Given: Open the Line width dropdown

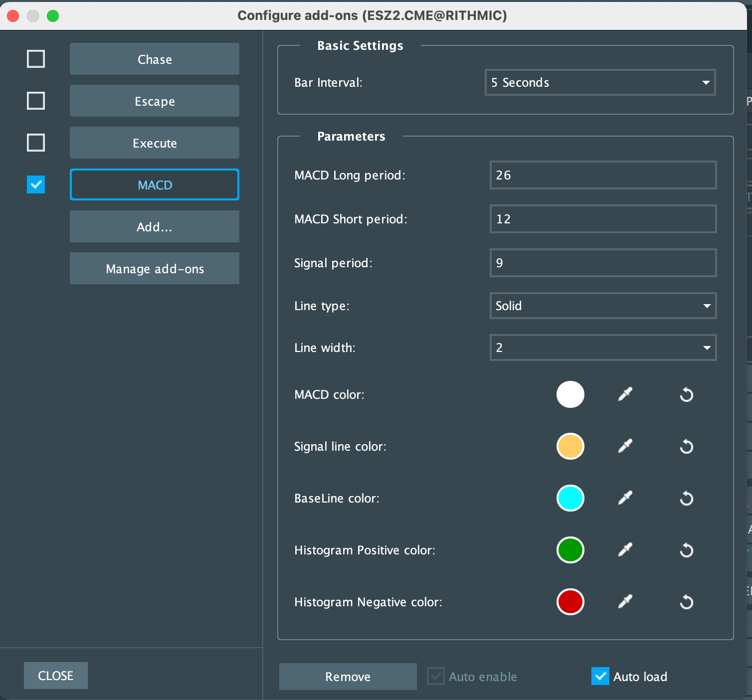Looking at the screenshot, I should [603, 348].
